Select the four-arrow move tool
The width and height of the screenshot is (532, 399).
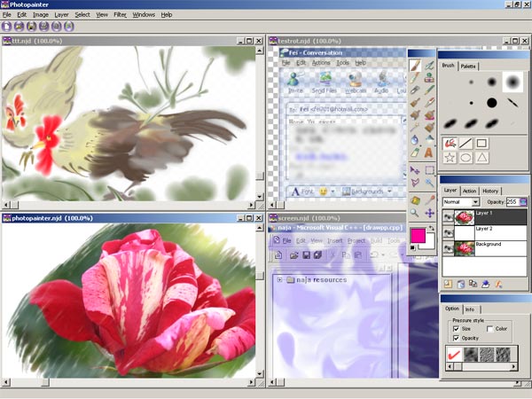click(429, 213)
